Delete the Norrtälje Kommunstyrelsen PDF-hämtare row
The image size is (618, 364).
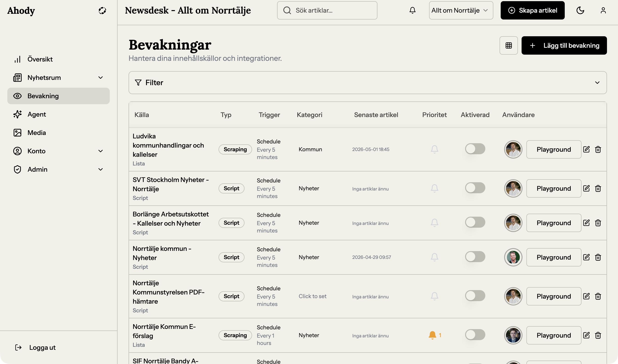(x=598, y=296)
